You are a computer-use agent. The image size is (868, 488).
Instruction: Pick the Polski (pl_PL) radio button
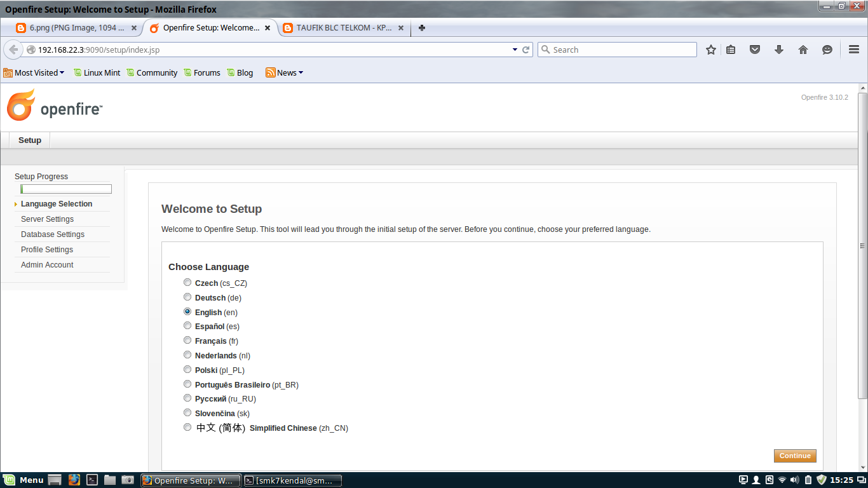pos(187,369)
